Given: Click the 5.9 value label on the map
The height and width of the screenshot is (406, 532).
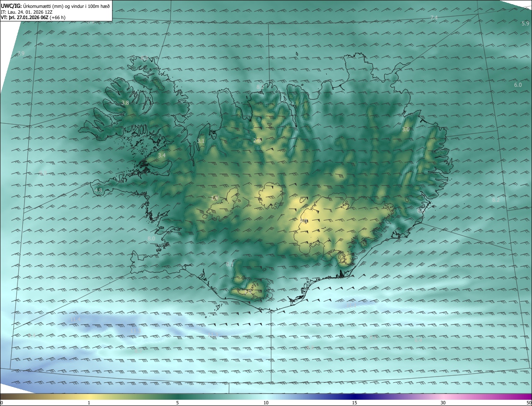Looking at the screenshot, I should click(x=525, y=24).
